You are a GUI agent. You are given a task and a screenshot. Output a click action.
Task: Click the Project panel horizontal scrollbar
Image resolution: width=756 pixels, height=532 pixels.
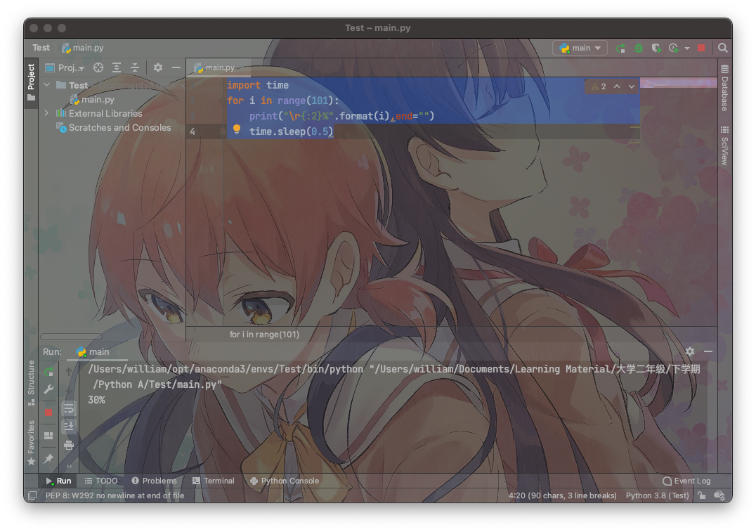(x=72, y=337)
